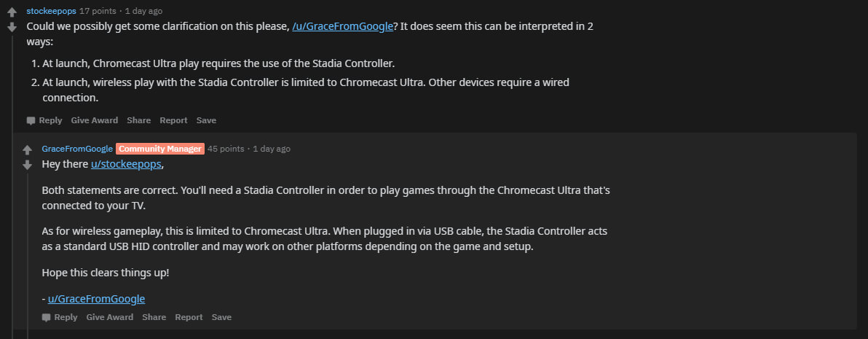Viewport: 868px width, 339px height.
Task: Click the u/GraceFromGoogle signature link
Action: (x=96, y=299)
